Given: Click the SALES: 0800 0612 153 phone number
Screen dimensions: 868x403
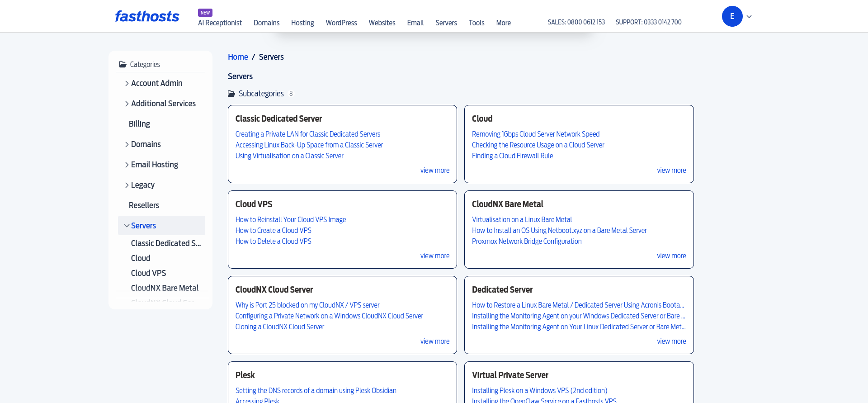Looking at the screenshot, I should coord(576,22).
